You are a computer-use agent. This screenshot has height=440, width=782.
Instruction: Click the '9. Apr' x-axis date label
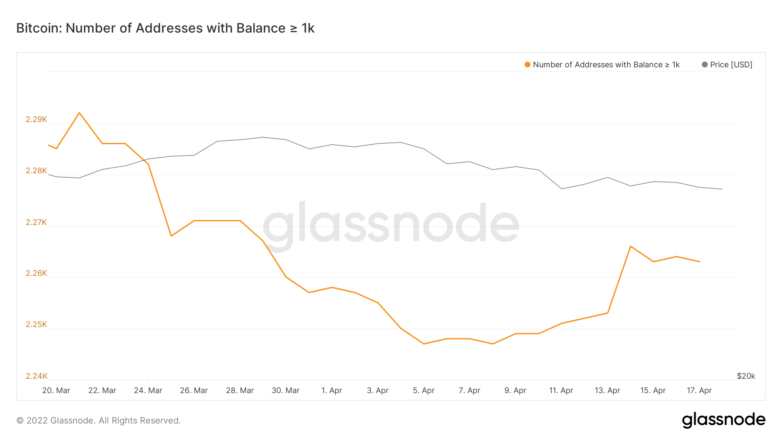pyautogui.click(x=514, y=390)
